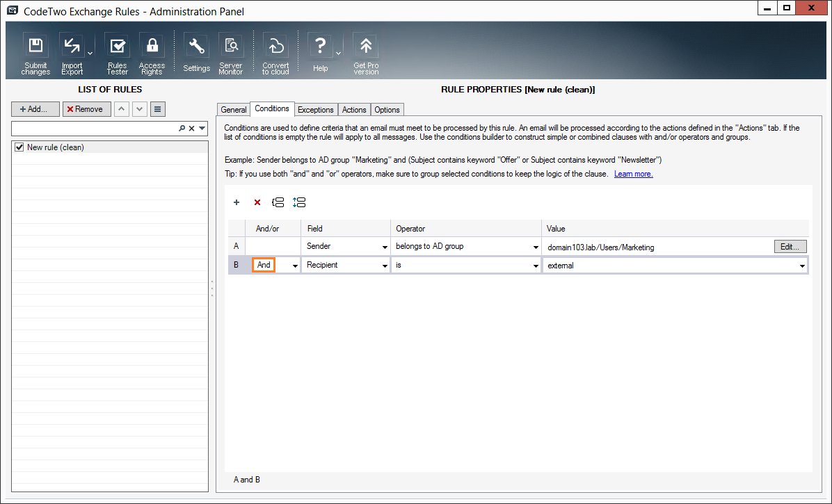Follow the Learn more link
This screenshot has width=832, height=504.
tap(634, 174)
